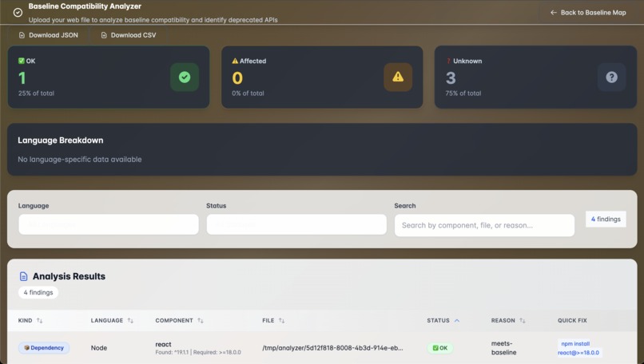Screen dimensions: 644x364
Task: Open the Status filter dropdown
Action: click(x=296, y=224)
